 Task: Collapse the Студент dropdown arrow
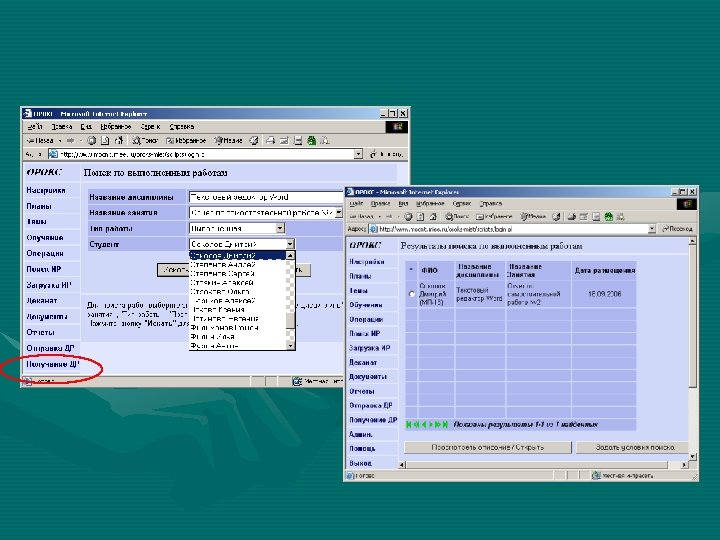click(x=290, y=244)
